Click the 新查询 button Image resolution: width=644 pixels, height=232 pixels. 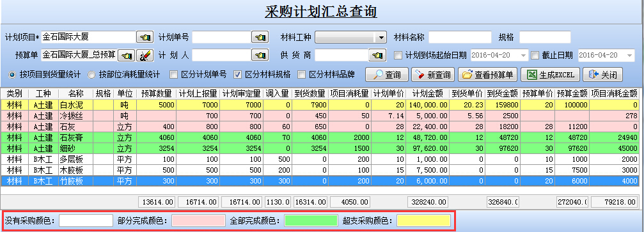tap(433, 75)
